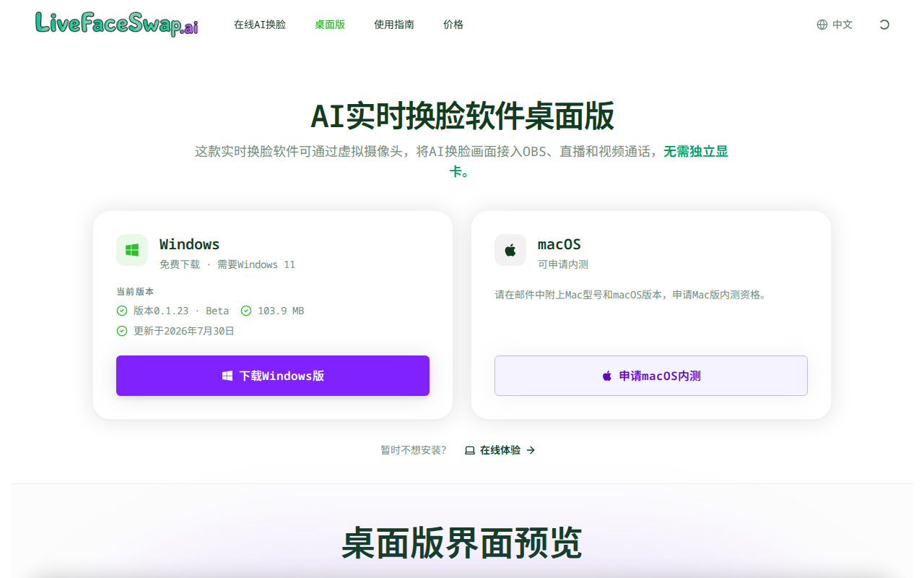The width and height of the screenshot is (924, 578).
Task: Click the 可申请内测 subtitle
Action: click(563, 264)
